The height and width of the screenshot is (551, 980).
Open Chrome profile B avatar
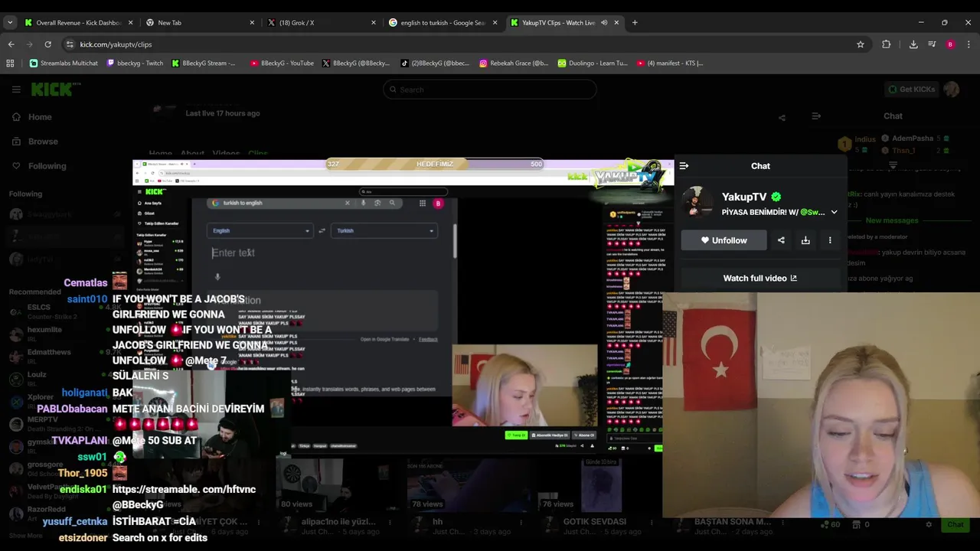[950, 44]
